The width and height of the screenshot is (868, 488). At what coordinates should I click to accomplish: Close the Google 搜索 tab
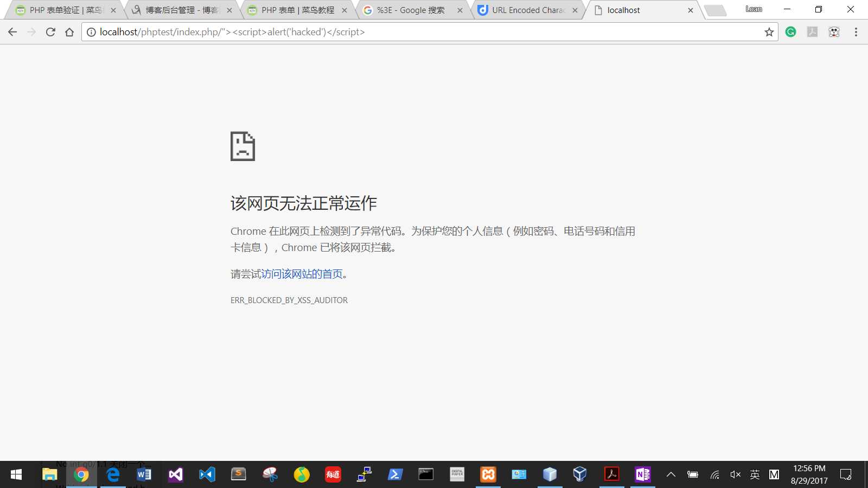pyautogui.click(x=460, y=10)
